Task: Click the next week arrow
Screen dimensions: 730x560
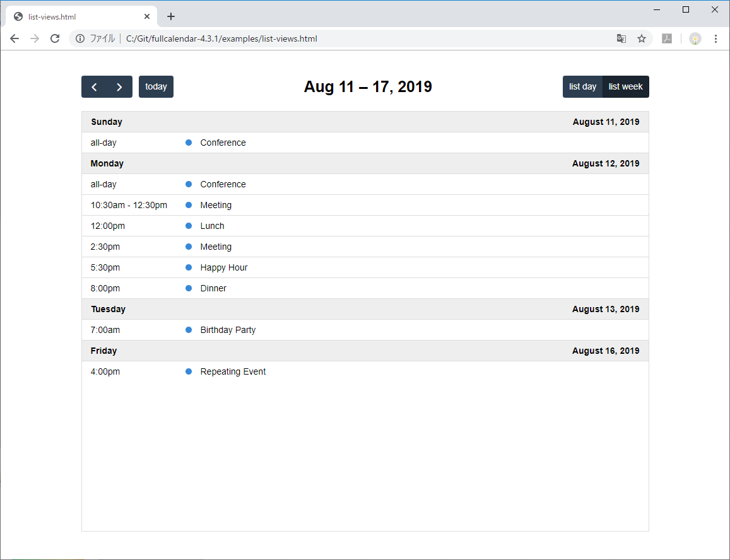Action: tap(119, 86)
